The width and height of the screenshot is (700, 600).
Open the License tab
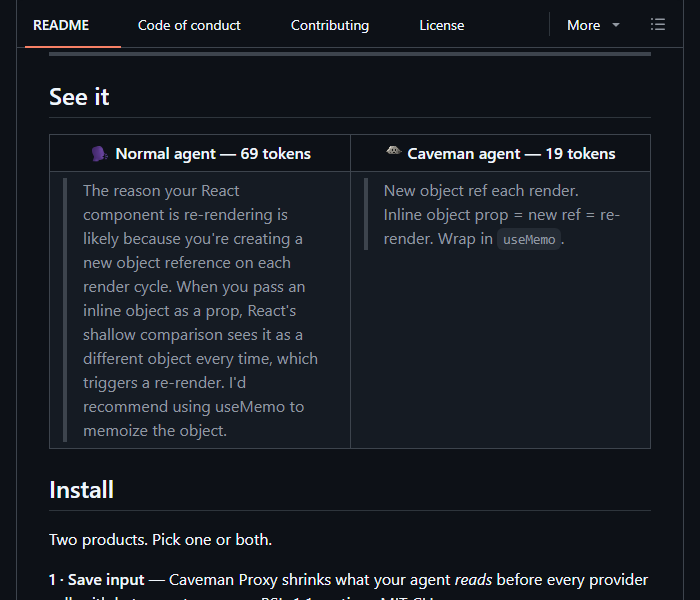pyautogui.click(x=442, y=25)
